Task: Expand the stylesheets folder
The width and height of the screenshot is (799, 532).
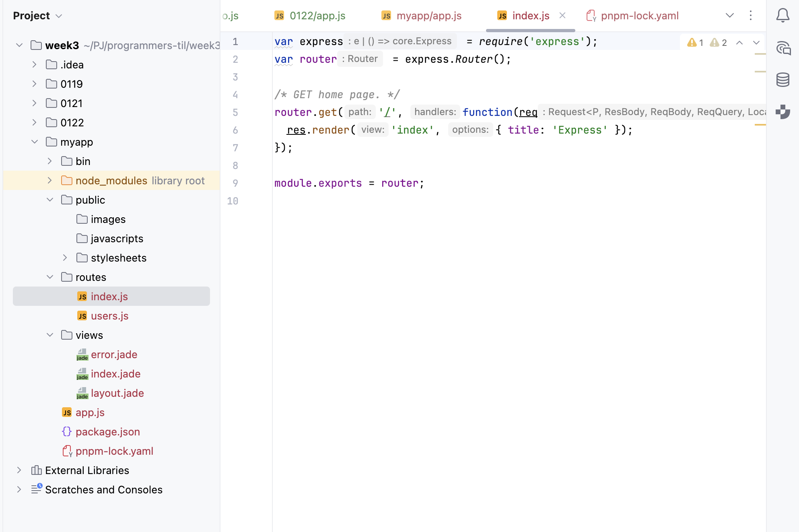Action: tap(65, 258)
